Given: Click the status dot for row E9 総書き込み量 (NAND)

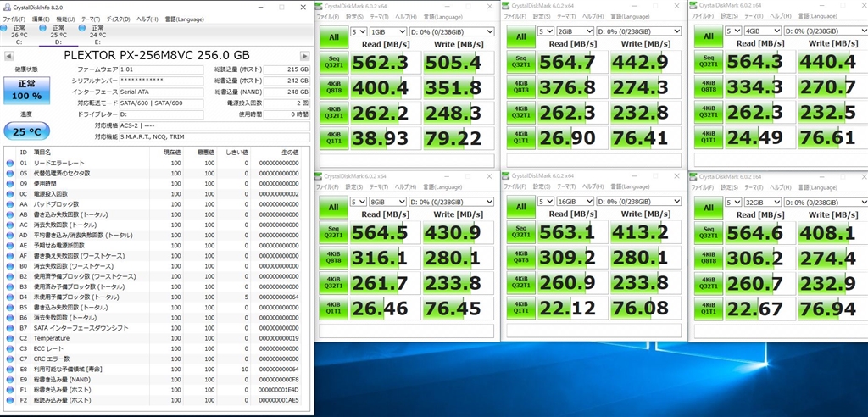Looking at the screenshot, I should (9, 380).
